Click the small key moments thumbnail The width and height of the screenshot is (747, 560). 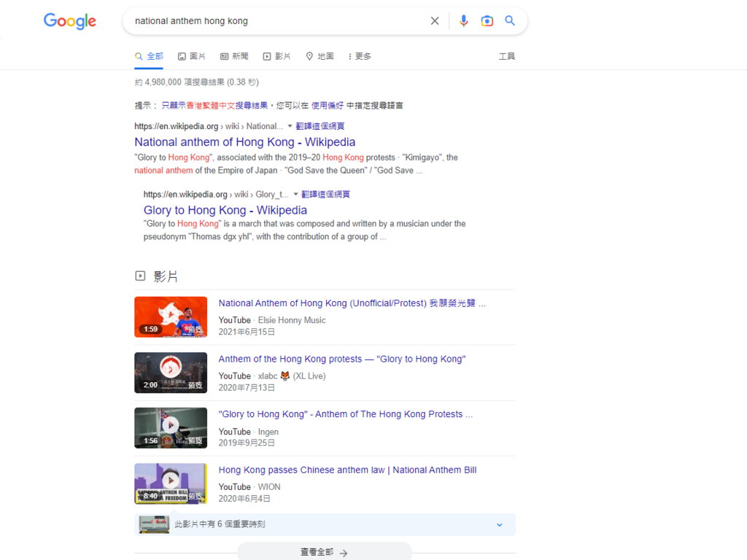click(154, 524)
